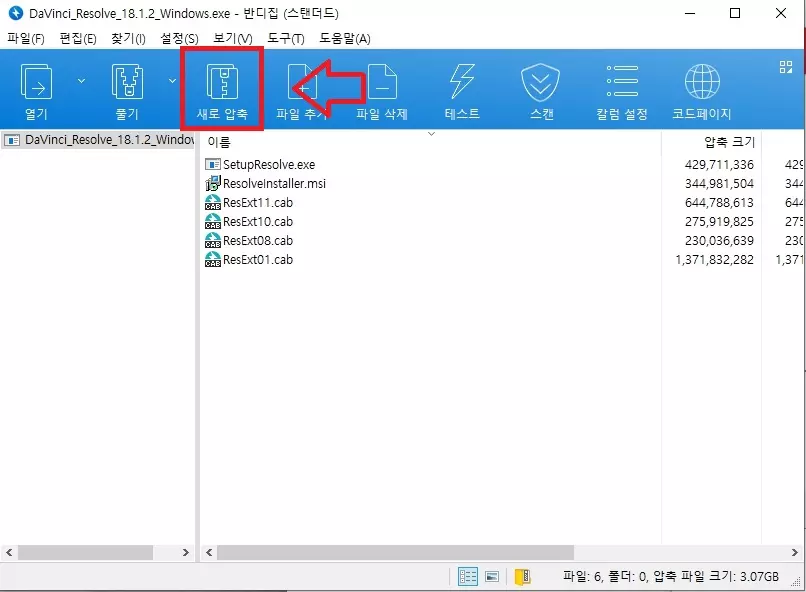Screen dimensions: 806x592
Task: Open the 도구(T) menu
Action: [286, 39]
